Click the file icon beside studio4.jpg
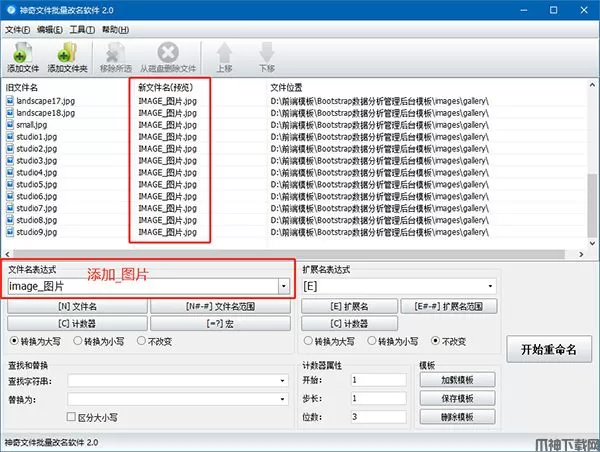Screen dimensions: 600x452 (10, 172)
